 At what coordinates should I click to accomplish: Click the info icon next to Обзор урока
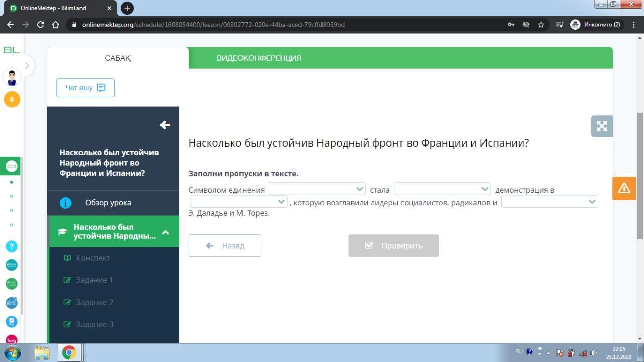(65, 203)
